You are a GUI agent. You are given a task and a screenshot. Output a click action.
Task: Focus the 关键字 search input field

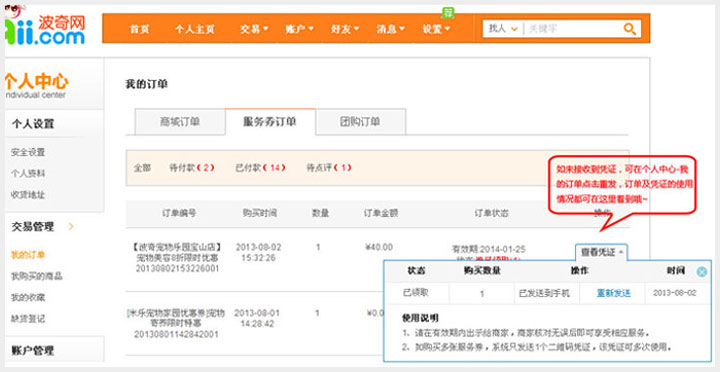click(x=573, y=29)
